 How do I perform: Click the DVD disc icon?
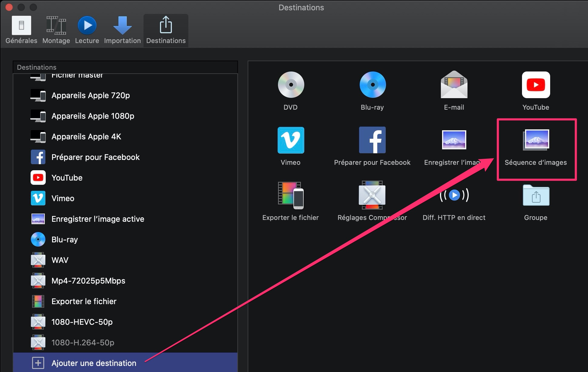click(x=291, y=85)
